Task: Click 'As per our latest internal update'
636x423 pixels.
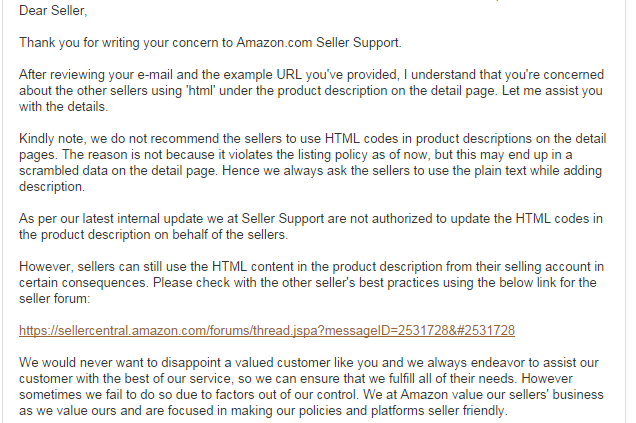Action: [111, 219]
